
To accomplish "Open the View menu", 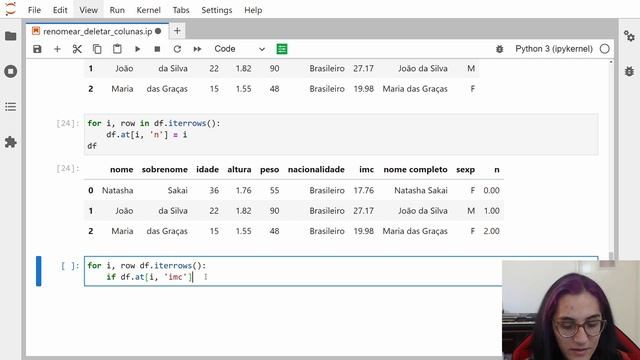I will coord(88,10).
